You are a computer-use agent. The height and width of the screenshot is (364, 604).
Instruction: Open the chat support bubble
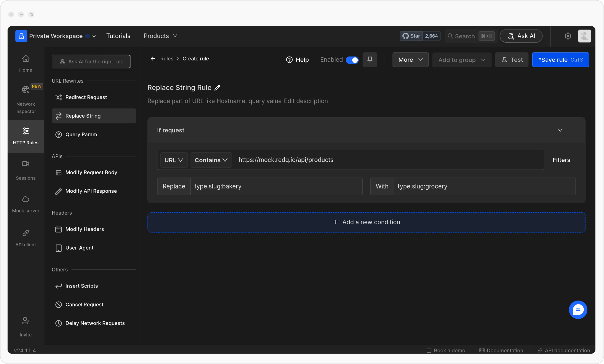[x=578, y=310]
